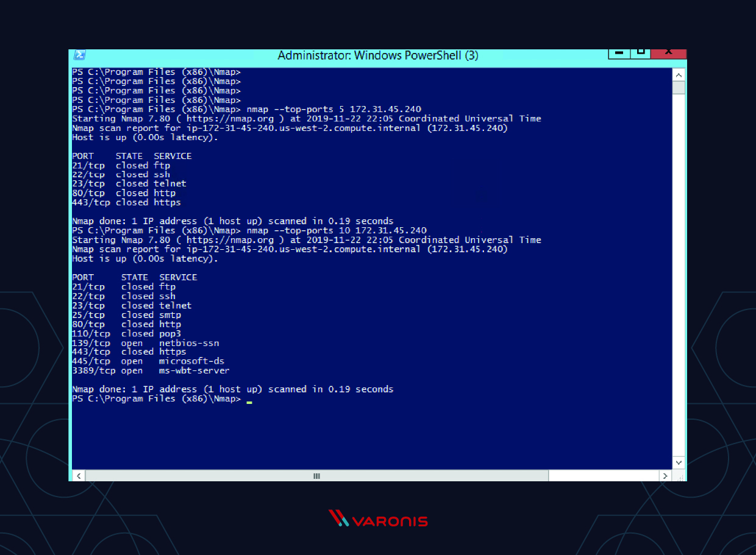This screenshot has width=756, height=555.
Task: Click the '3389/tcp open ms-wbt-server' row
Action: point(151,371)
